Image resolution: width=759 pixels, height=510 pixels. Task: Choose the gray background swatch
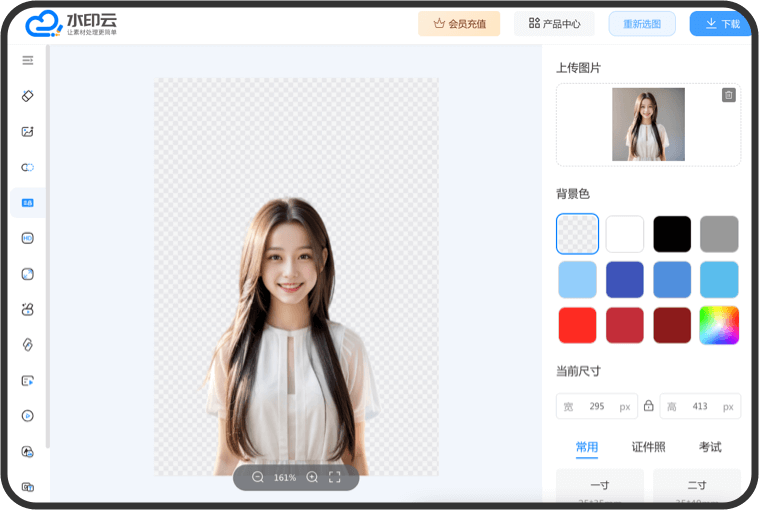point(719,234)
